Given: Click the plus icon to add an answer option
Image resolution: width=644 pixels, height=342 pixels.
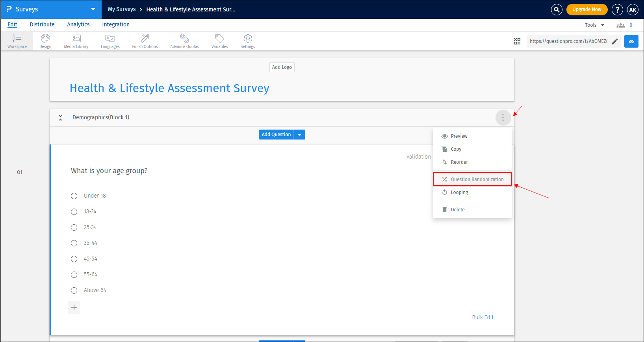Looking at the screenshot, I should [x=74, y=307].
